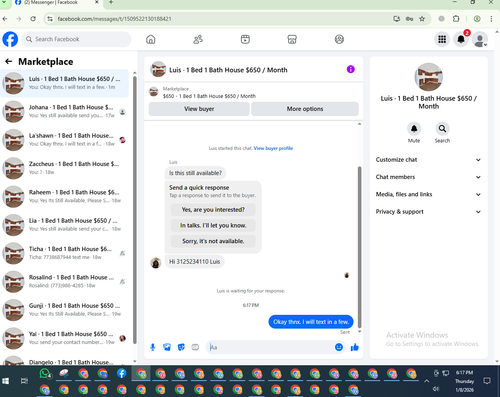Viewport: 500px width, 397px height.
Task: Go back using the Marketplace arrow
Action: [x=9, y=61]
